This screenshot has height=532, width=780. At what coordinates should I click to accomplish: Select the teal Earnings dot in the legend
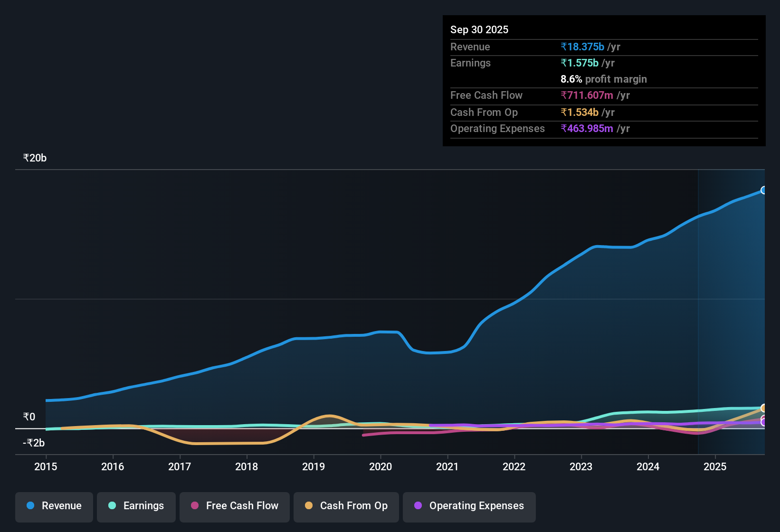(x=112, y=506)
